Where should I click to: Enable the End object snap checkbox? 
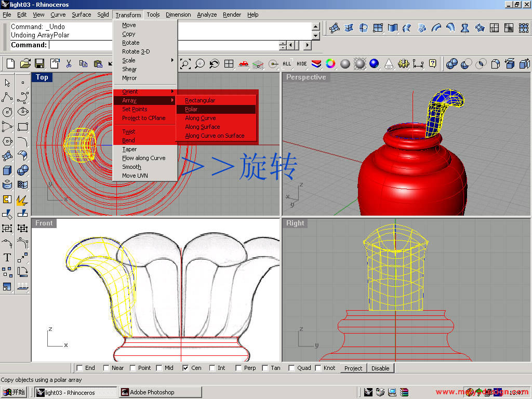click(x=80, y=368)
